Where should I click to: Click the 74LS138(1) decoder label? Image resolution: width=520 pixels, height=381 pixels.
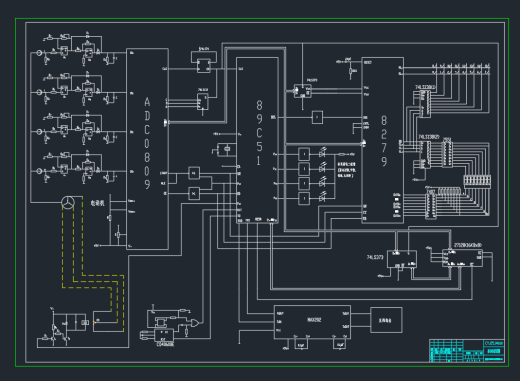click(x=425, y=87)
